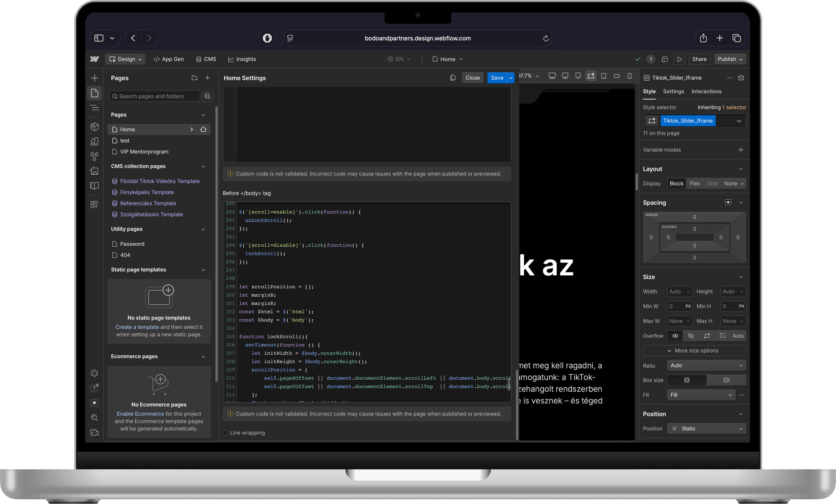
Task: Open the Assets image icon in sidebar
Action: click(94, 171)
